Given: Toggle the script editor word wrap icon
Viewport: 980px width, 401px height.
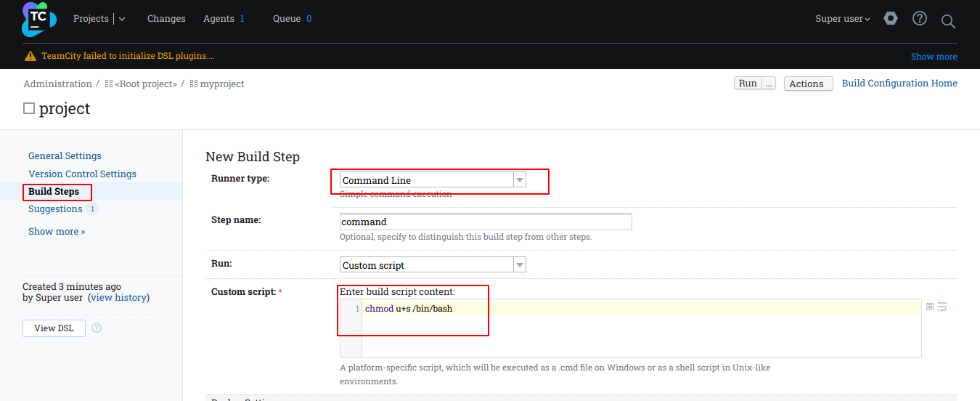Looking at the screenshot, I should pyautogui.click(x=942, y=307).
